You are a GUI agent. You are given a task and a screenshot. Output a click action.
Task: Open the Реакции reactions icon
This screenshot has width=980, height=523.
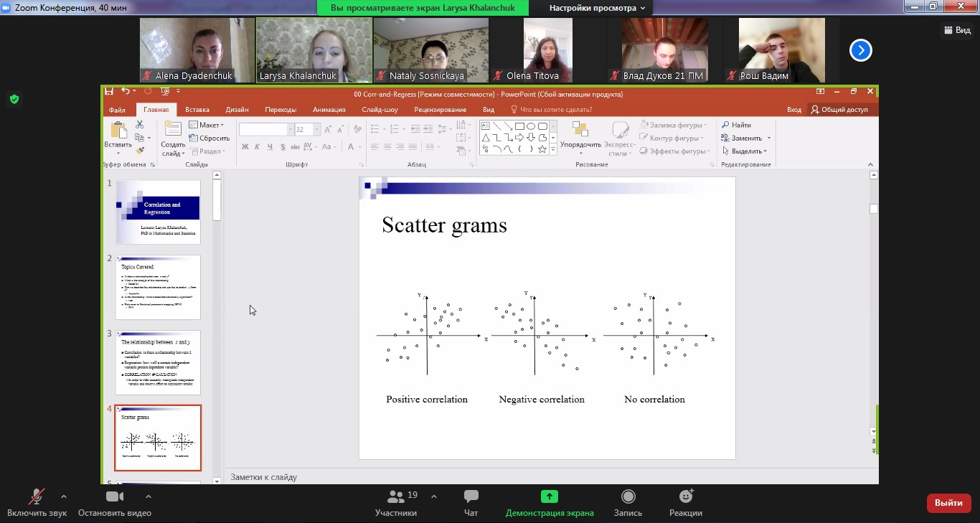[686, 496]
